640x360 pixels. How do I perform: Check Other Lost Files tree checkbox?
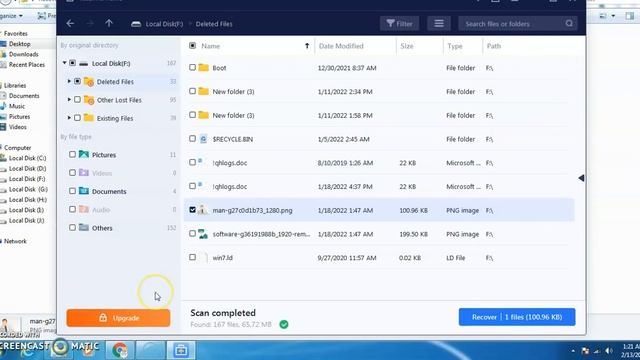[x=77, y=100]
